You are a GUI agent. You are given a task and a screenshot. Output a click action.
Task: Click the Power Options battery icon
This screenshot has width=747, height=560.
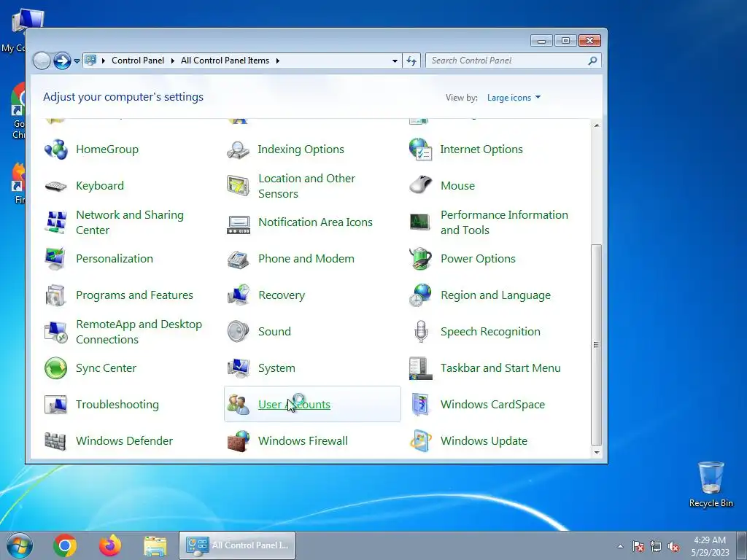pyautogui.click(x=421, y=259)
